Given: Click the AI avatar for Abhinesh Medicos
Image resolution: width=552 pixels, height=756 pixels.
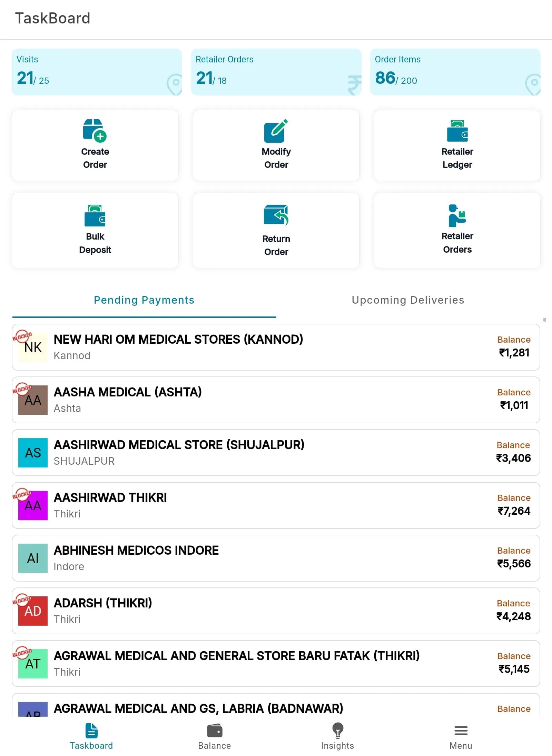Looking at the screenshot, I should point(33,558).
